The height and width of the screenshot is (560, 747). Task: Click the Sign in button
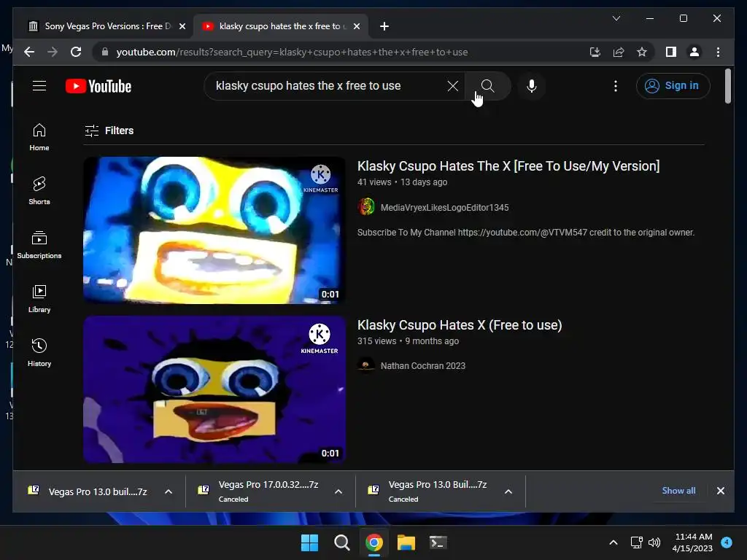[x=673, y=86]
